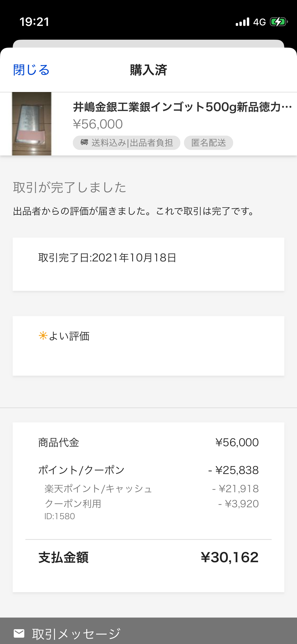Tap the 送料込み|出品者負担 shipping tag
This screenshot has width=297, height=644.
click(126, 143)
